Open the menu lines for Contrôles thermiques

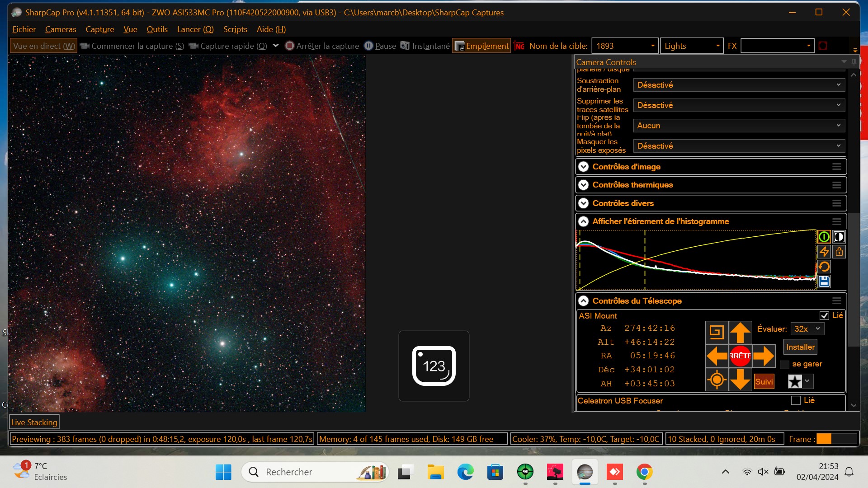tap(837, 185)
